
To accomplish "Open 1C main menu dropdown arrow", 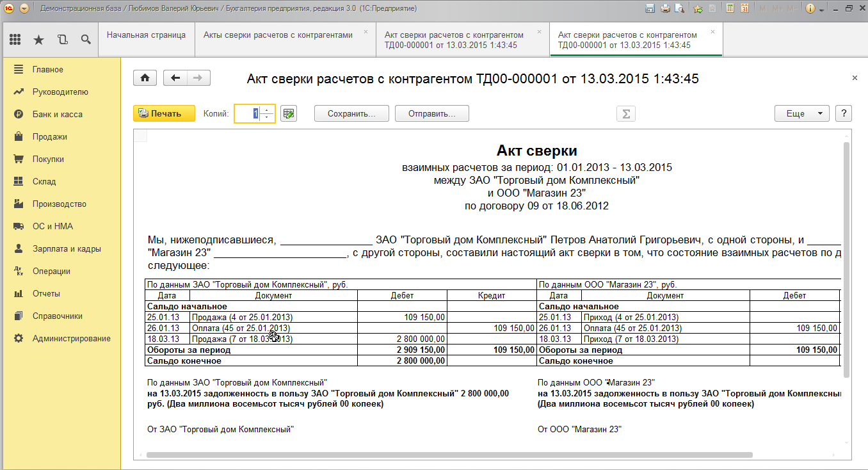I will point(24,9).
